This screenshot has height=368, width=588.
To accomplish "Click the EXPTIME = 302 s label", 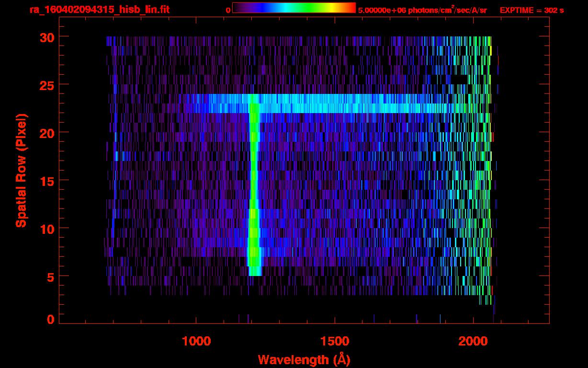I will 531,10.
